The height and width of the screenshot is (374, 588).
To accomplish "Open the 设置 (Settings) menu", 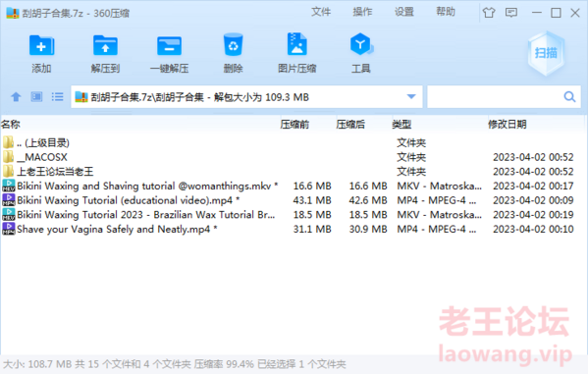I will [404, 12].
